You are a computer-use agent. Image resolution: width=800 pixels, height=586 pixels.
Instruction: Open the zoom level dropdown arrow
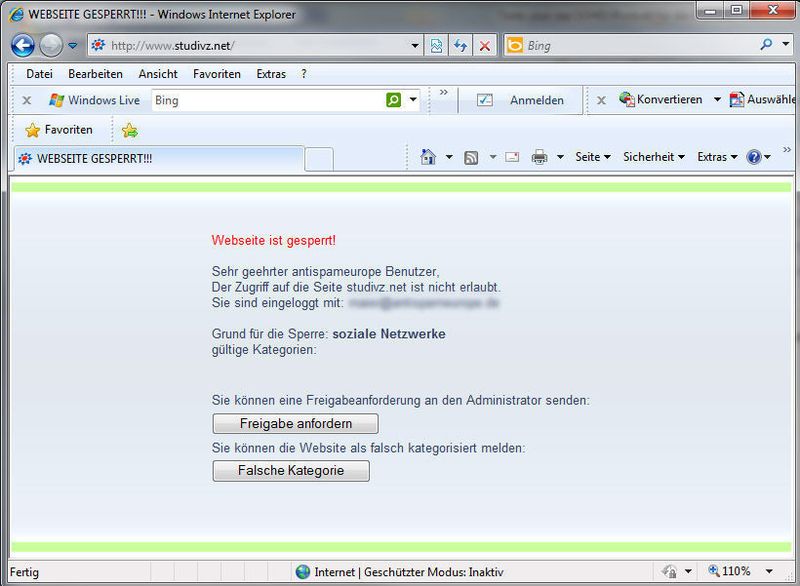click(769, 571)
